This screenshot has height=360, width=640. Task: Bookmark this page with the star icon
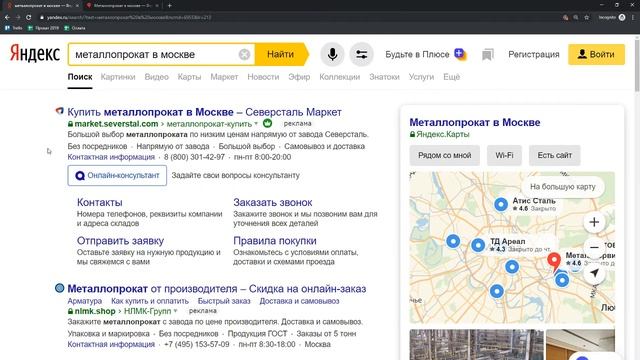coord(587,17)
